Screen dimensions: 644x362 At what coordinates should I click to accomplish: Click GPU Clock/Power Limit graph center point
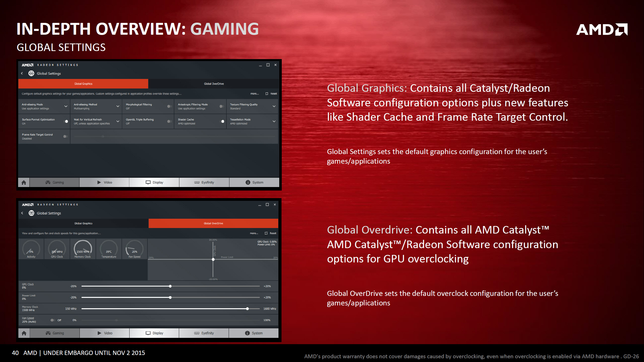pos(213,259)
